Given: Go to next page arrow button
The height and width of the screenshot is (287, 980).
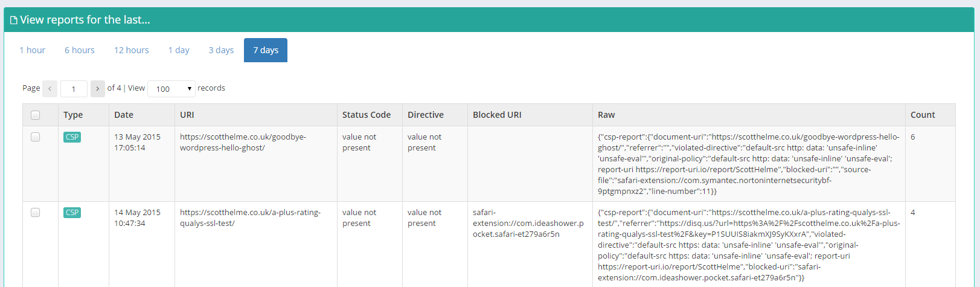Looking at the screenshot, I should coord(97,89).
